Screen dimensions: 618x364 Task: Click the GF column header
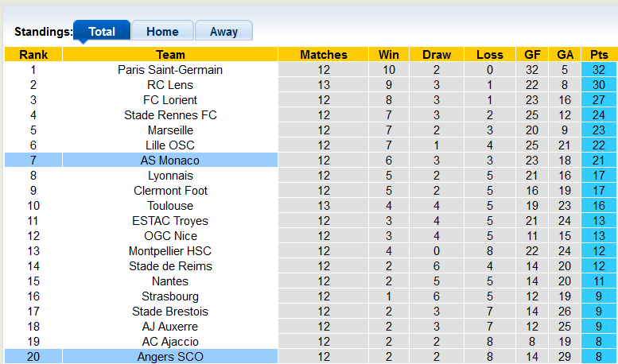pos(532,55)
